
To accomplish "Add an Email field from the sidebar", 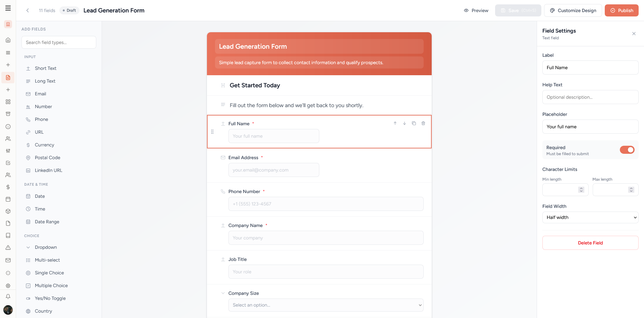I will pos(40,94).
